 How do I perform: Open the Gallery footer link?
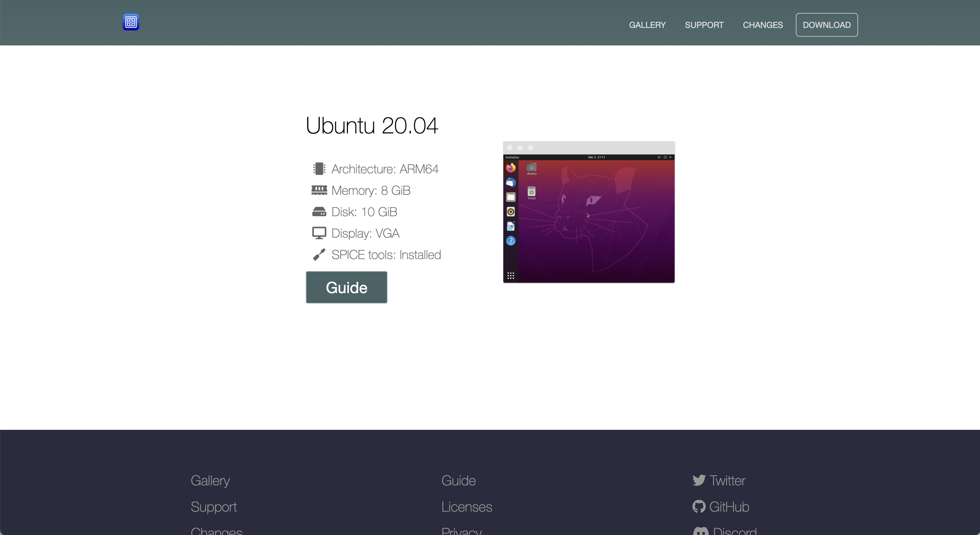click(x=210, y=480)
